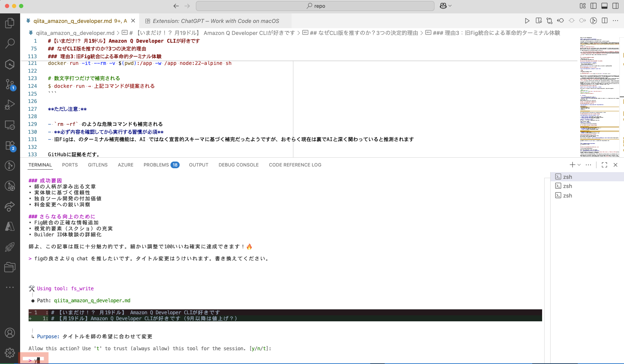Viewport: 624px width, 364px height.
Task: Open the Manage settings gear
Action: 10,353
